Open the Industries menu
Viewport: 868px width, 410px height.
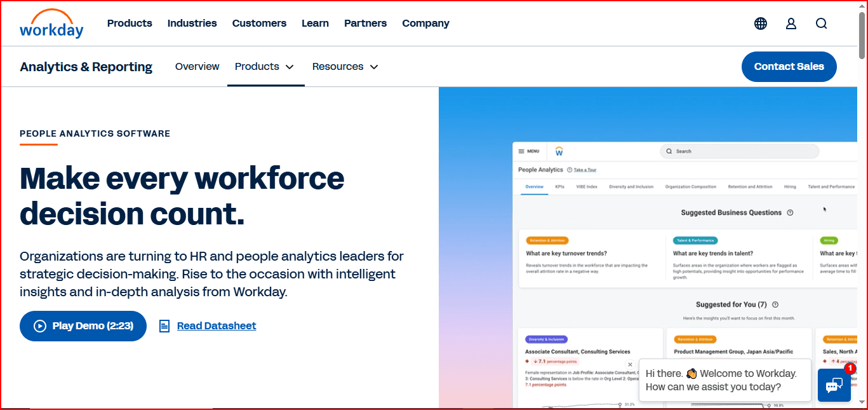tap(192, 24)
